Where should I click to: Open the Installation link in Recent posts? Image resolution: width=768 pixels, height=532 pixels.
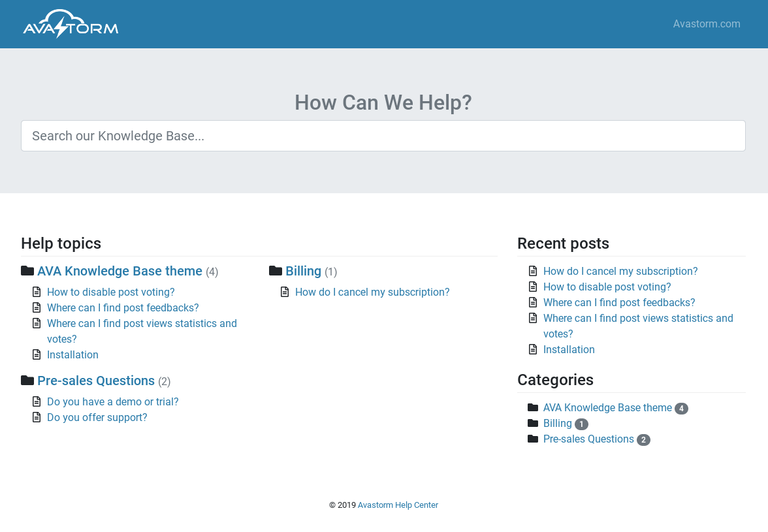(x=569, y=349)
